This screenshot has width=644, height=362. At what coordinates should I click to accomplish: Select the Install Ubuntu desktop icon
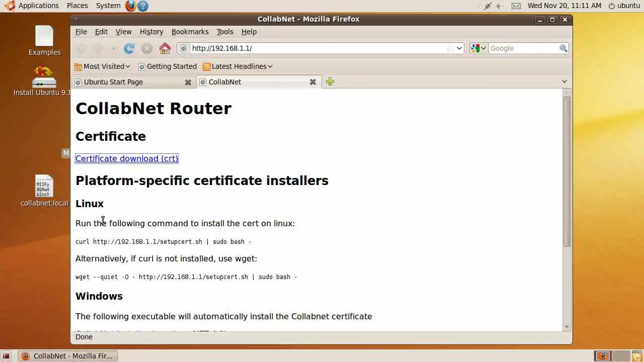pos(42,80)
